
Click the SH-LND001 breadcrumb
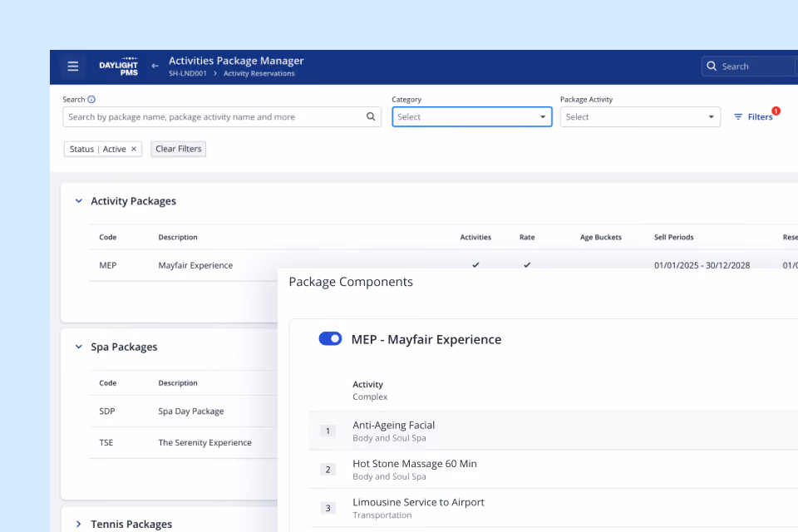pos(187,73)
